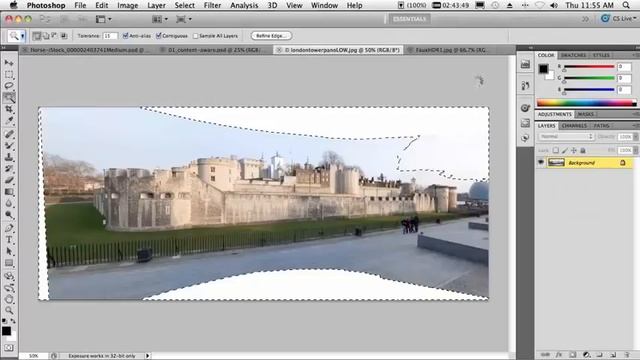Select the Path Selection tool
Viewport: 640px width, 360px height.
9,251
